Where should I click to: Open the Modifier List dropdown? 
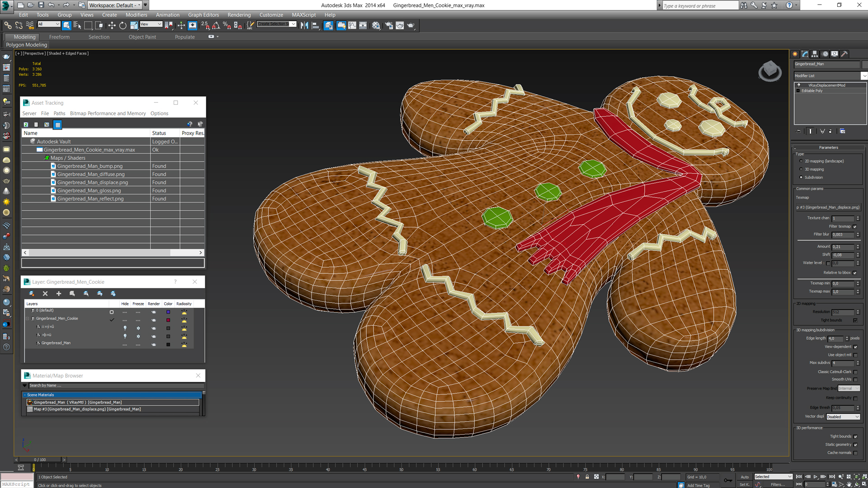[x=863, y=75]
